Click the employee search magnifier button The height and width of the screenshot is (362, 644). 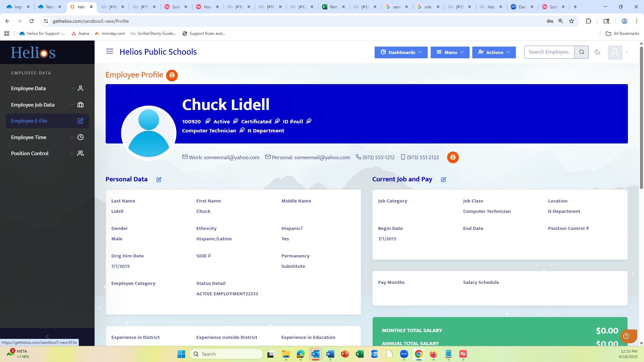581,52
